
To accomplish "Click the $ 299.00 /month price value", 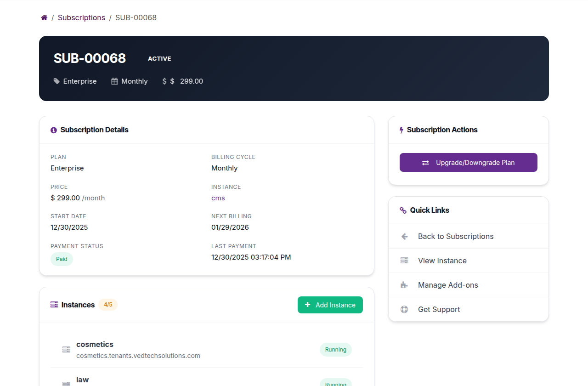I will 78,198.
